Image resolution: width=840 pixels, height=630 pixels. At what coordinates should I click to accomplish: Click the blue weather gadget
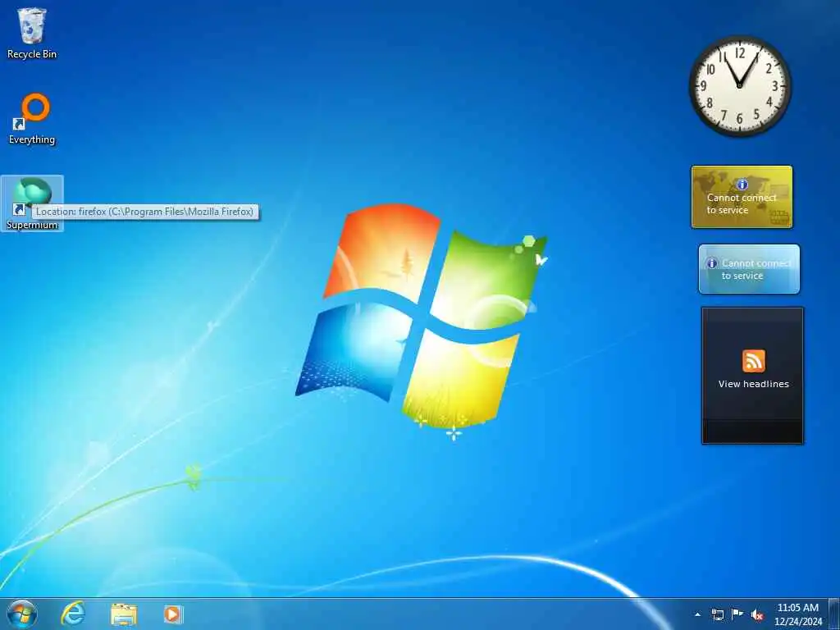749,269
